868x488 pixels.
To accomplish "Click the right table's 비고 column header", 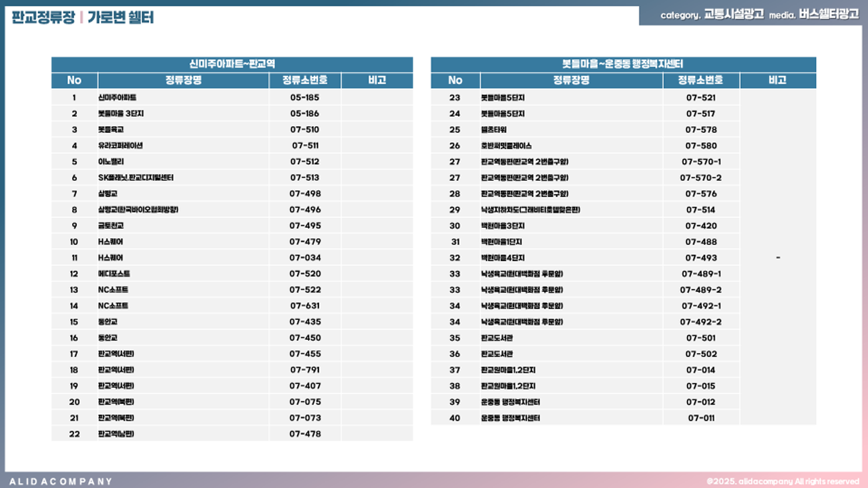I will tap(777, 80).
